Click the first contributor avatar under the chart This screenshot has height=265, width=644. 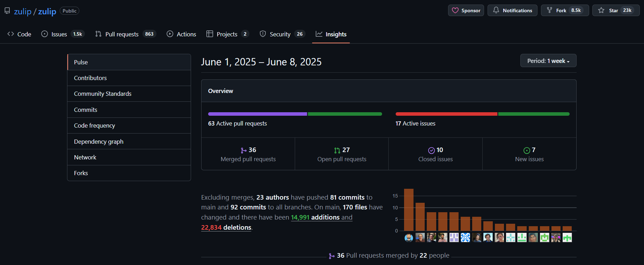[x=409, y=238]
